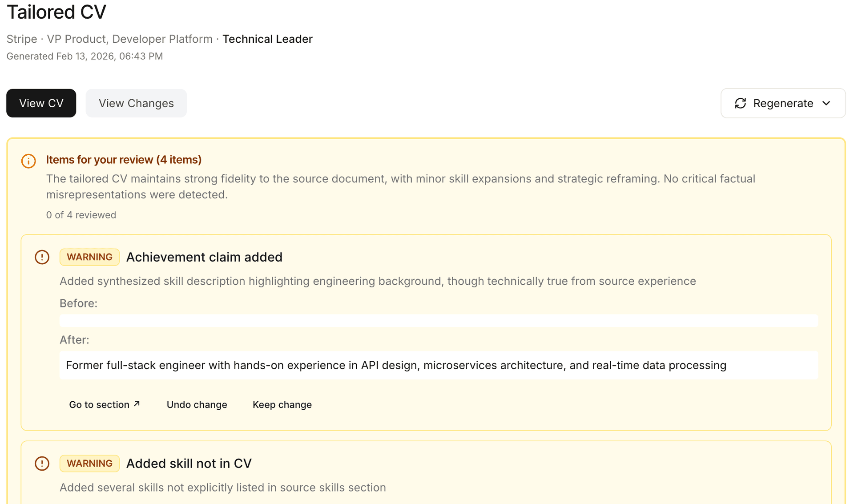The width and height of the screenshot is (854, 504).
Task: Click the info icon beside Items for your review
Action: (x=28, y=161)
